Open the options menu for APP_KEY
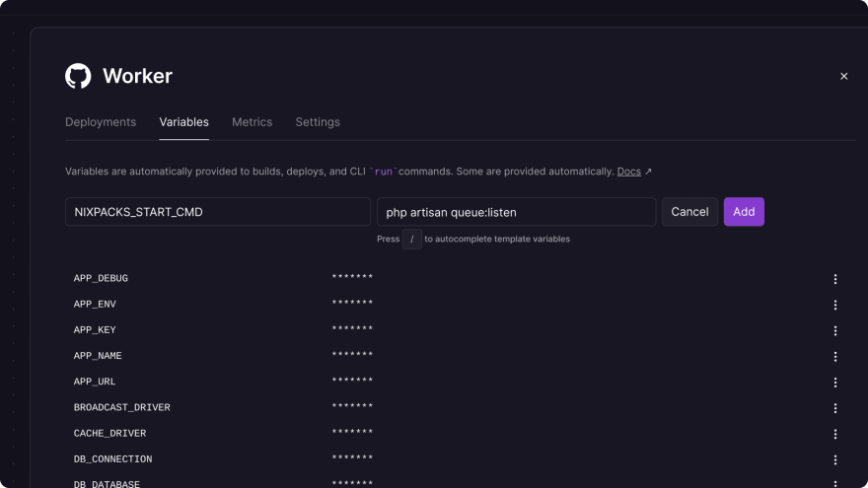Screen dimensions: 868x488 pyautogui.click(x=835, y=330)
